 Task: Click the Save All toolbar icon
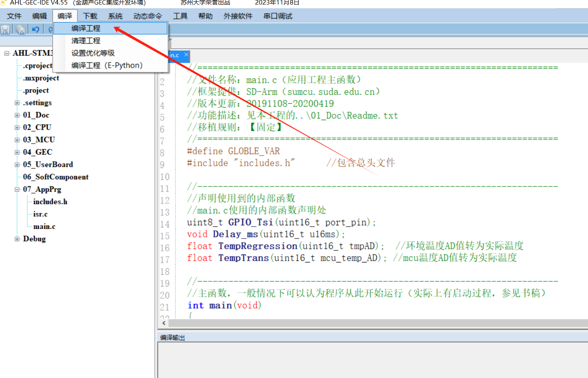(20, 29)
